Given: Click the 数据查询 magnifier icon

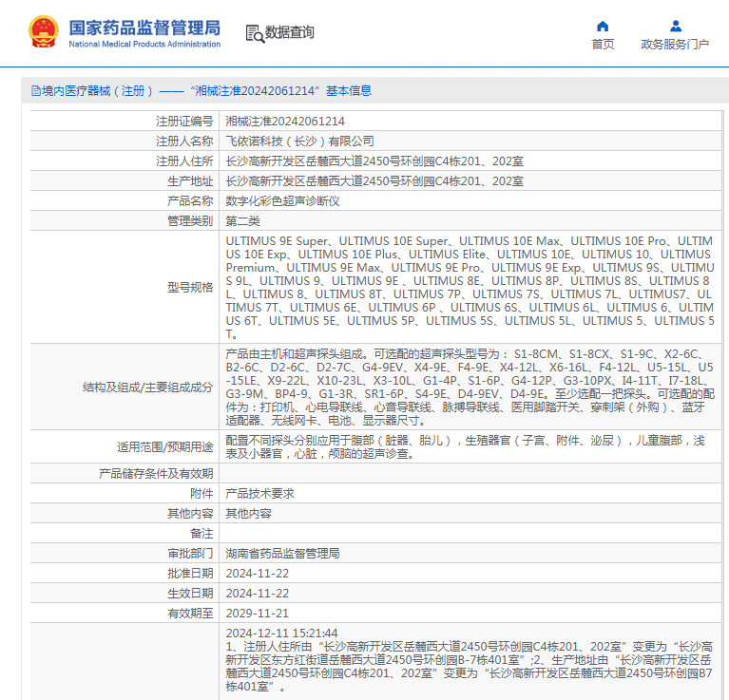Looking at the screenshot, I should point(254,33).
